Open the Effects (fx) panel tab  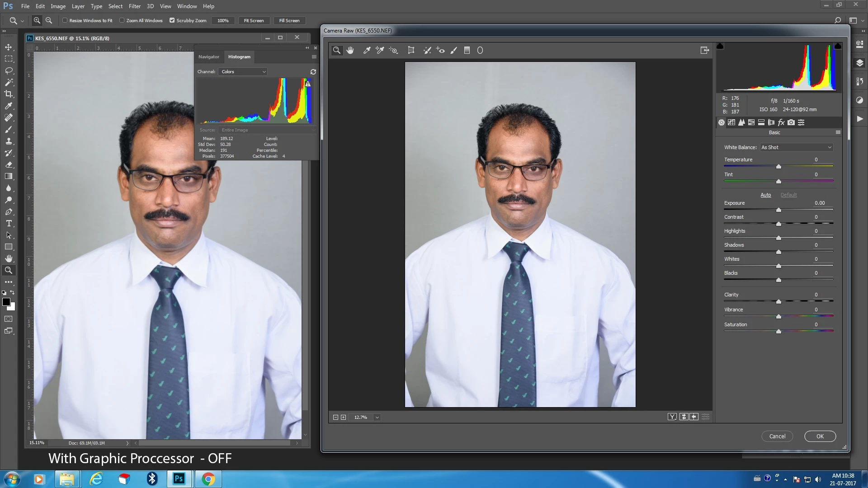(781, 122)
